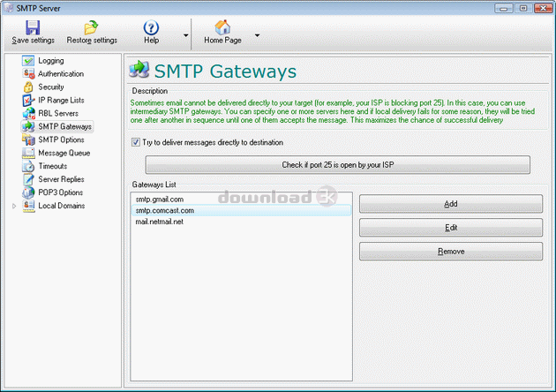Open the Logging settings page
This screenshot has height=392, width=556.
tap(51, 61)
